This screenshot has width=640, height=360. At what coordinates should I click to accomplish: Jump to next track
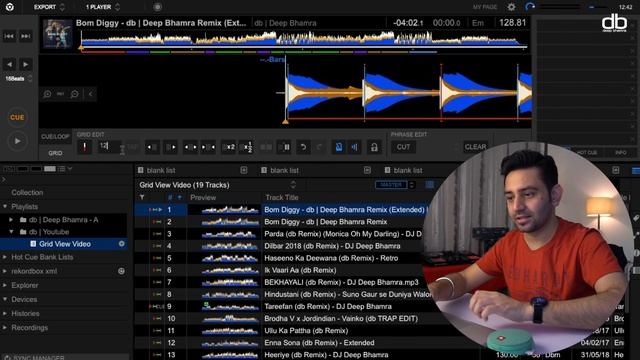tap(25, 36)
